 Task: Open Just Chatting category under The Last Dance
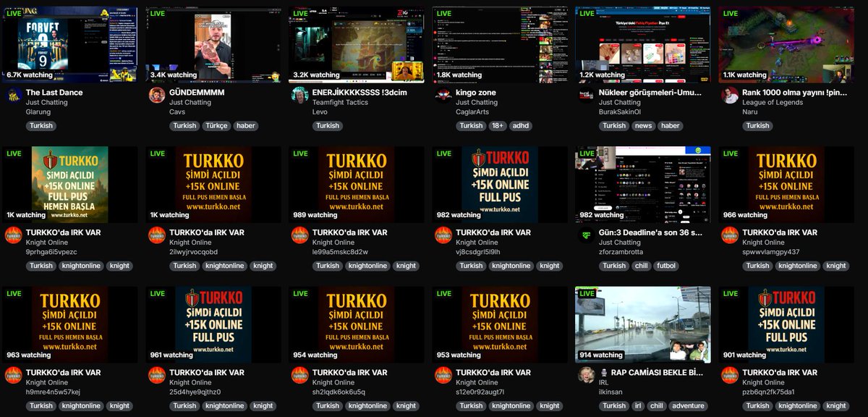47,103
